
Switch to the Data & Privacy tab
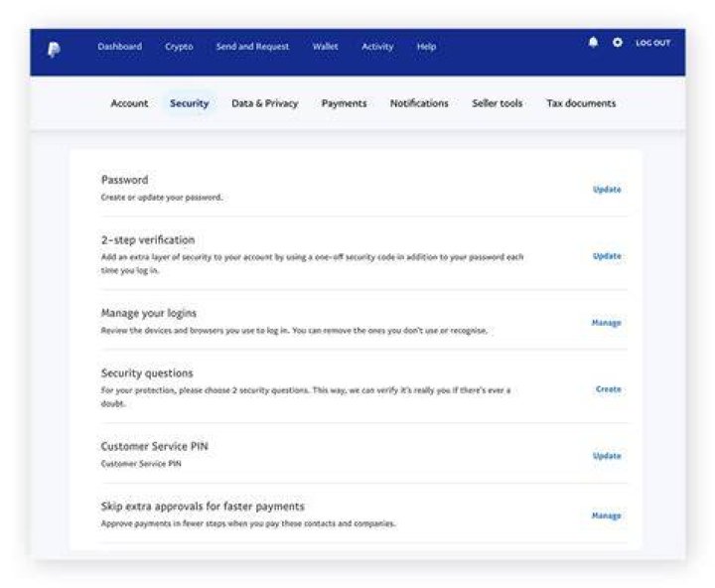point(264,103)
